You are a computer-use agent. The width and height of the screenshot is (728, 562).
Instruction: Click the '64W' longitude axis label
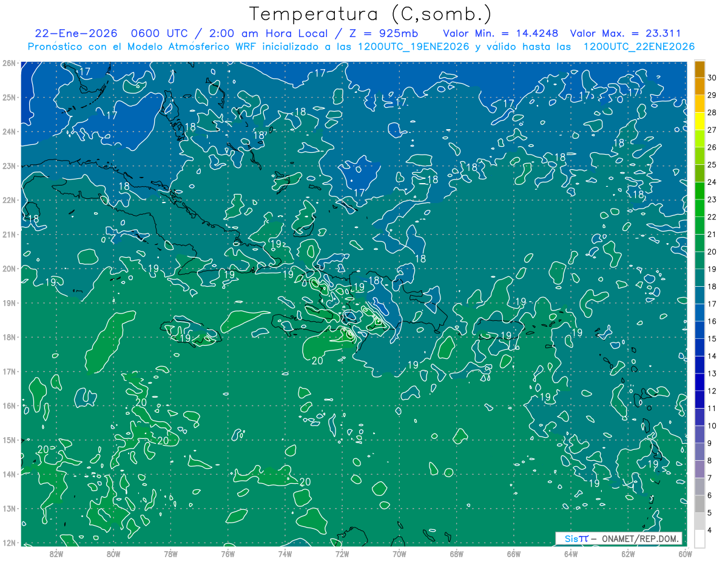570,554
